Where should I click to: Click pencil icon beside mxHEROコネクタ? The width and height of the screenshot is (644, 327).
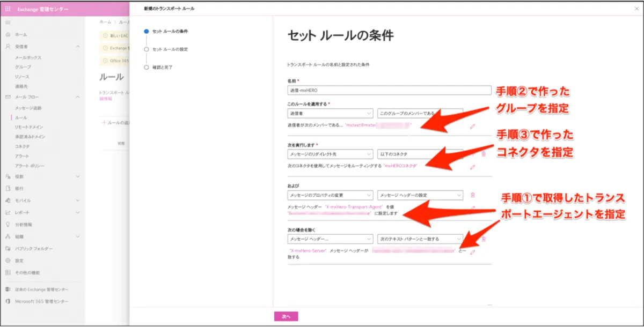click(472, 167)
